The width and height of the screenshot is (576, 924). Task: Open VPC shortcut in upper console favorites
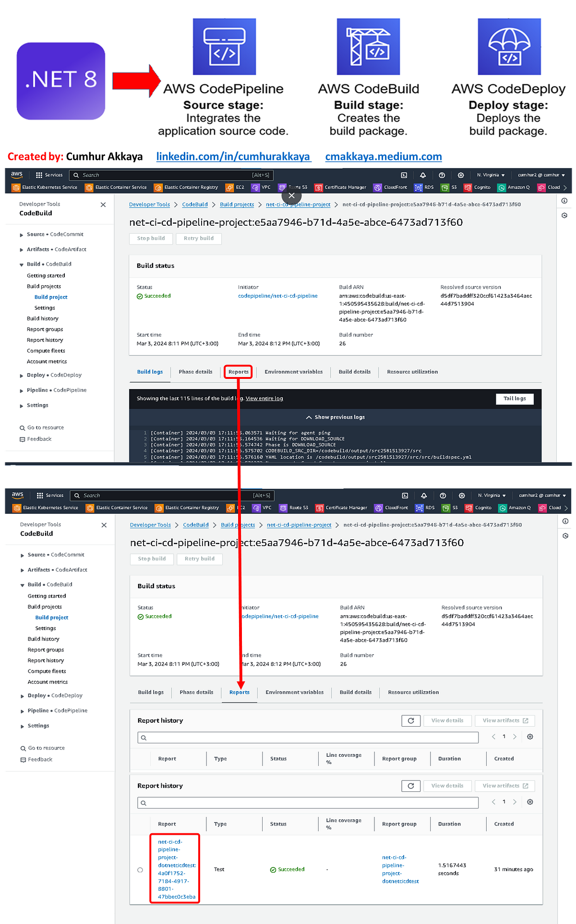[261, 187]
